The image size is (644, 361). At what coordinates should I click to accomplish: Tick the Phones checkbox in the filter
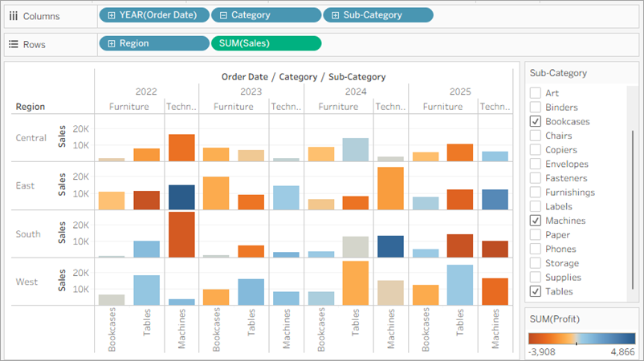click(x=536, y=249)
